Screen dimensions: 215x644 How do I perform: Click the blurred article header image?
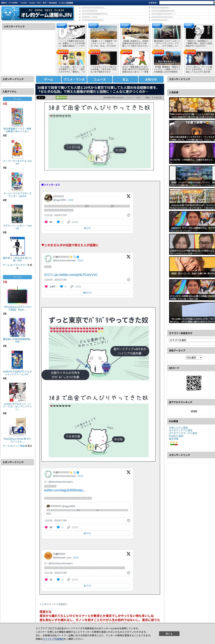coord(99,136)
